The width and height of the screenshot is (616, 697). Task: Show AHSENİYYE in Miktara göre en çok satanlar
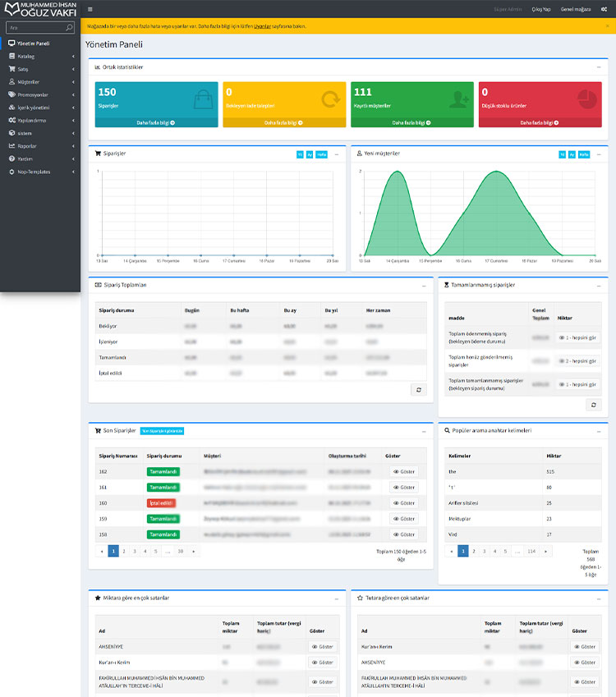(x=323, y=647)
